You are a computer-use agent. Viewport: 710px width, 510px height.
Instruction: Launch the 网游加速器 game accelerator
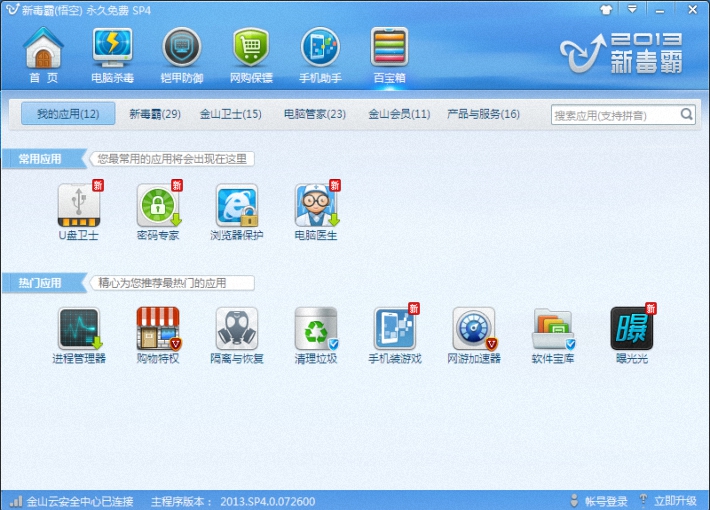pos(473,329)
